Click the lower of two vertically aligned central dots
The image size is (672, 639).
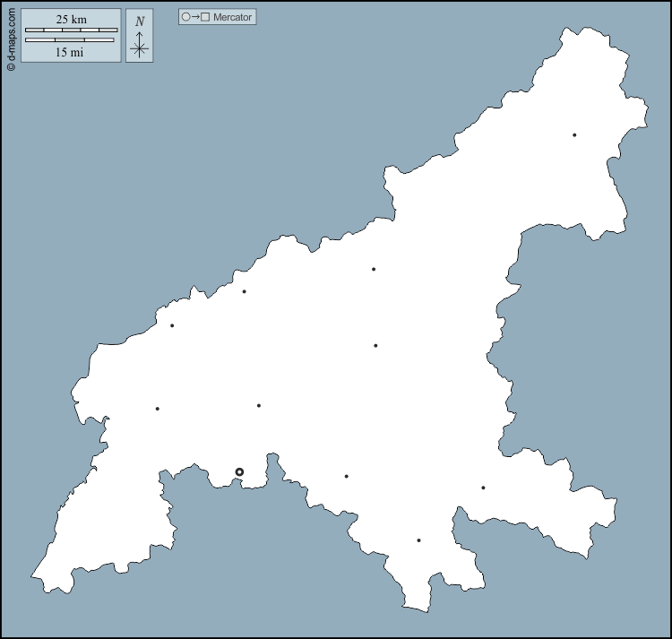click(x=375, y=345)
